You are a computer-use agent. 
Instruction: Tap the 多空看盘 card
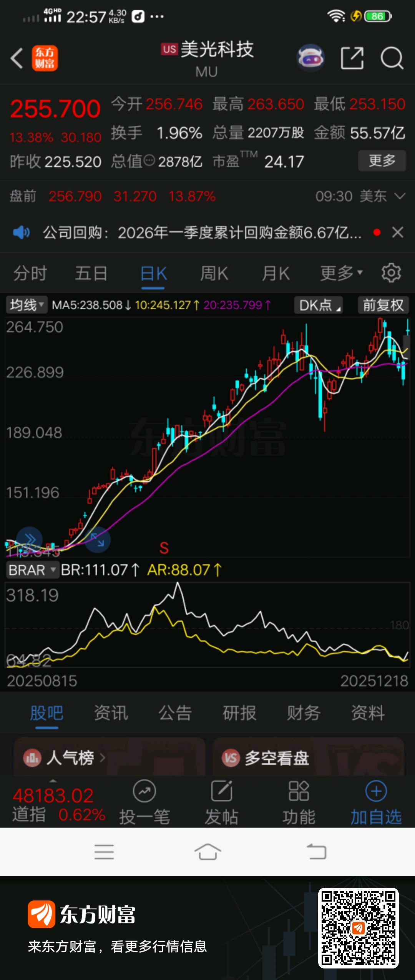click(x=309, y=756)
